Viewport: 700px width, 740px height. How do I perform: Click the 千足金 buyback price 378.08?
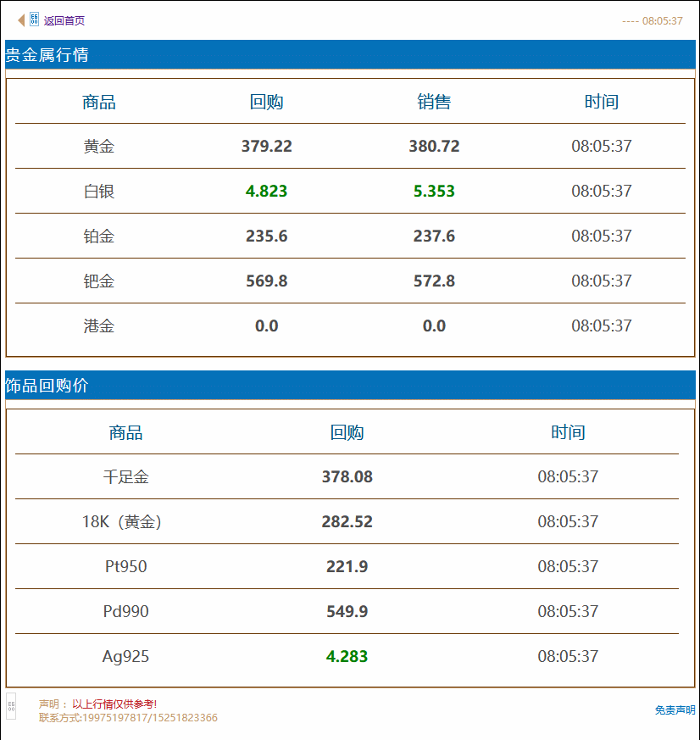(x=347, y=477)
